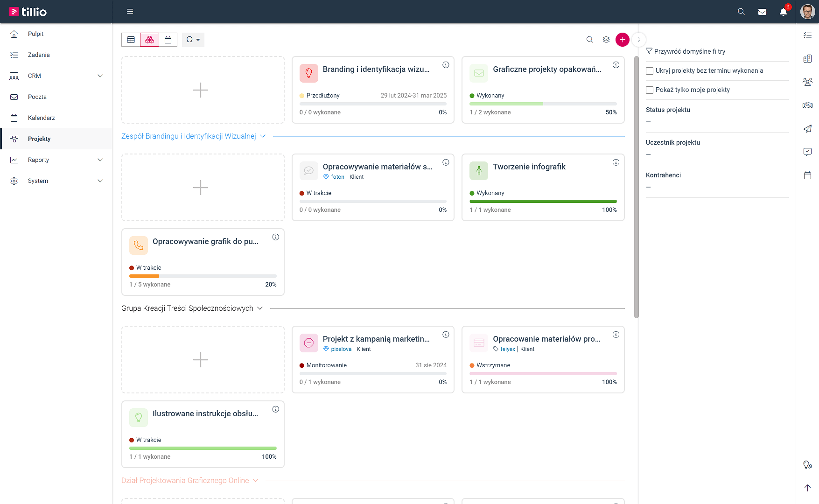
Task: Open the mail envelope icon in header
Action: pyautogui.click(x=762, y=12)
